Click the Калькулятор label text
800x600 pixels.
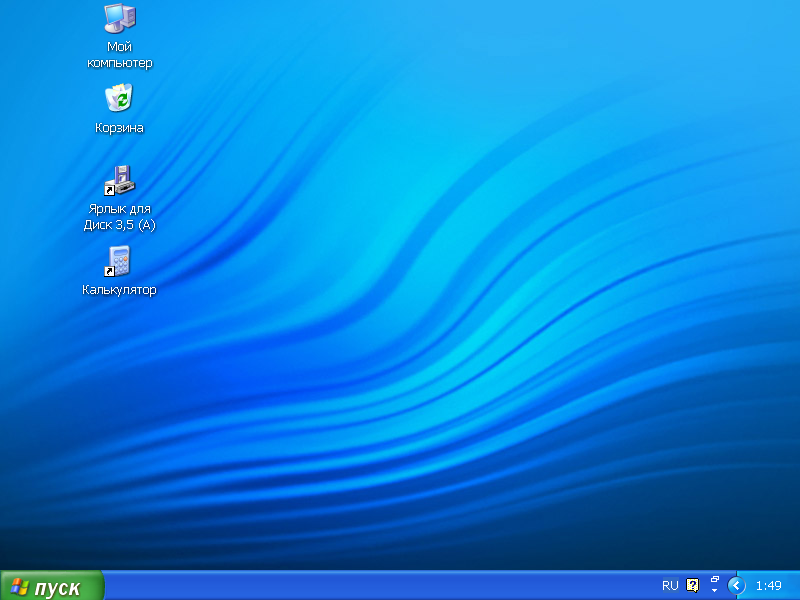coord(119,290)
